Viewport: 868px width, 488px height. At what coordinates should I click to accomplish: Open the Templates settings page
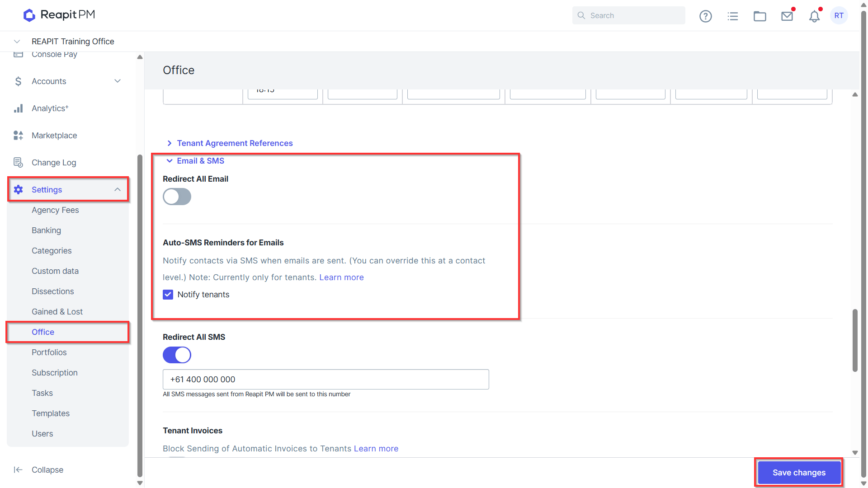(51, 413)
